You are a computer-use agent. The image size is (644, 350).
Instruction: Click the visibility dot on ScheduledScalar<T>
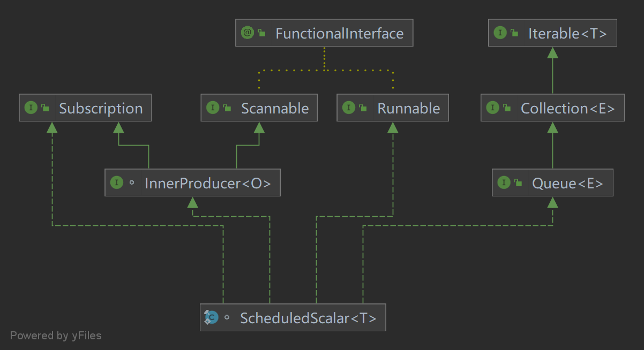click(227, 318)
